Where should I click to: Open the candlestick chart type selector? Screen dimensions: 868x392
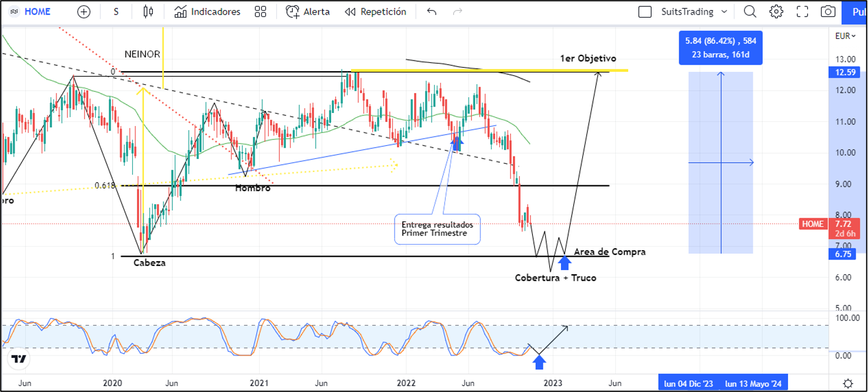[x=148, y=12]
